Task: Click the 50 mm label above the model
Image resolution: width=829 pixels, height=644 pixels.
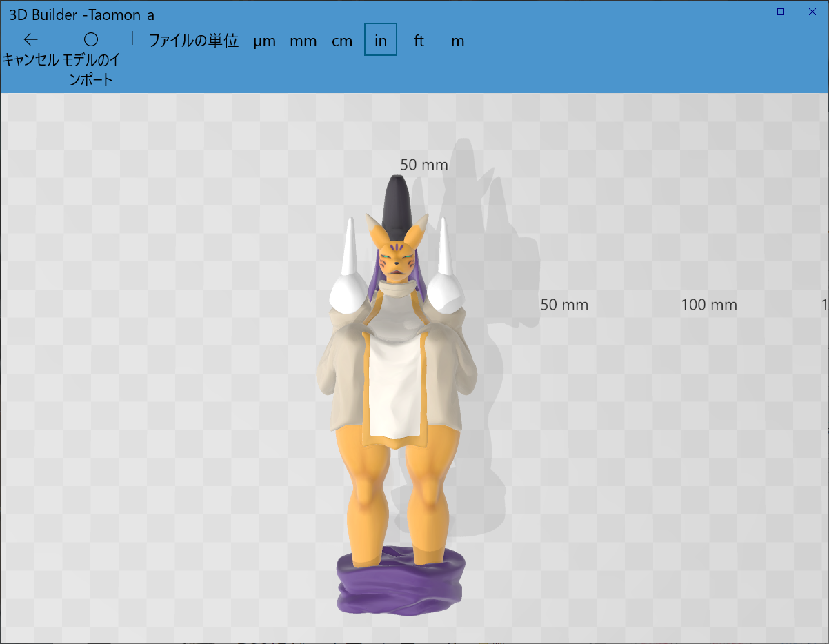Action: click(424, 165)
